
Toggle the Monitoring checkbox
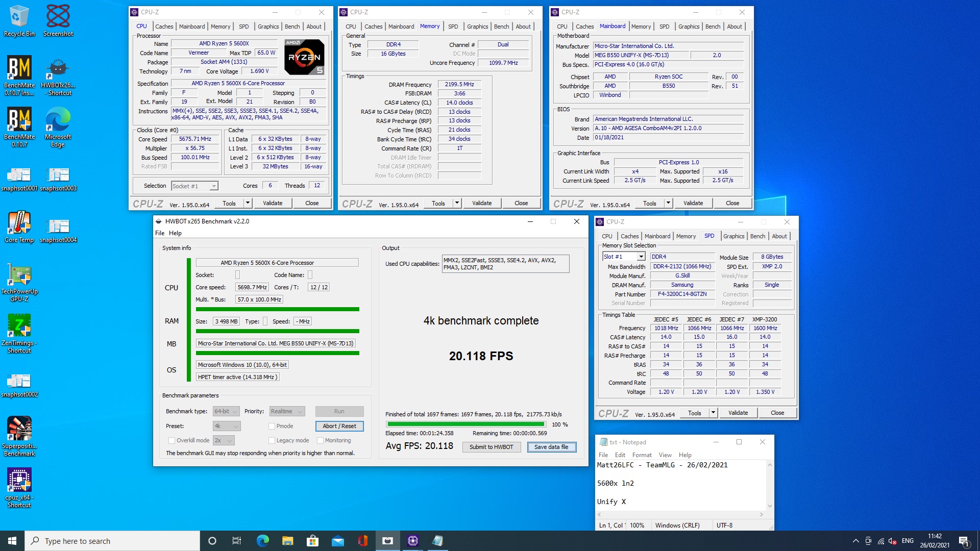(x=320, y=440)
